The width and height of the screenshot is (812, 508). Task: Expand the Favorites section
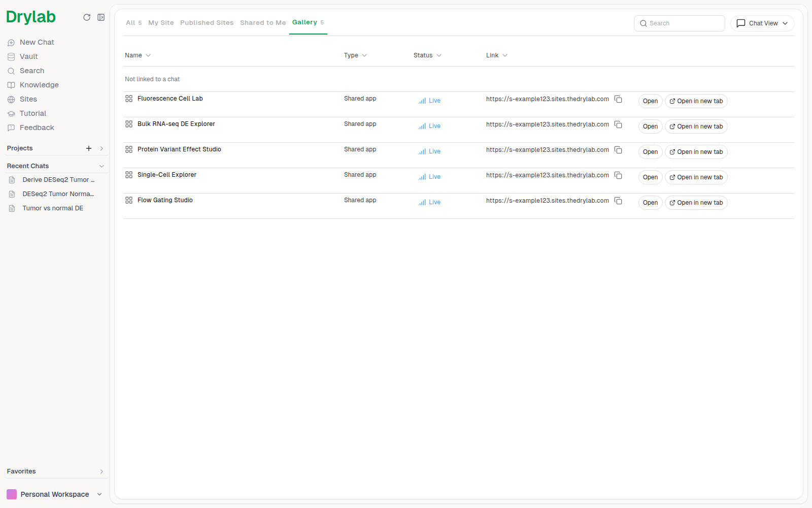101,471
